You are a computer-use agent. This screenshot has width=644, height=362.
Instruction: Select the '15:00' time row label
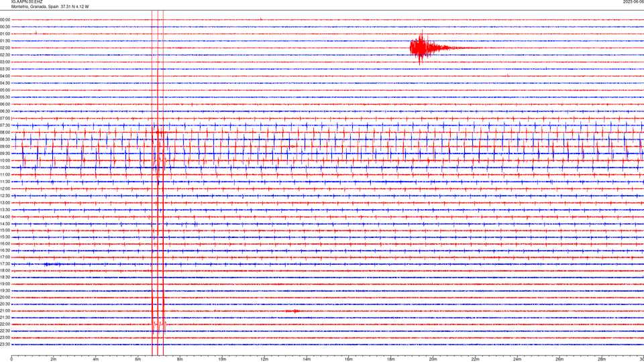5,230
